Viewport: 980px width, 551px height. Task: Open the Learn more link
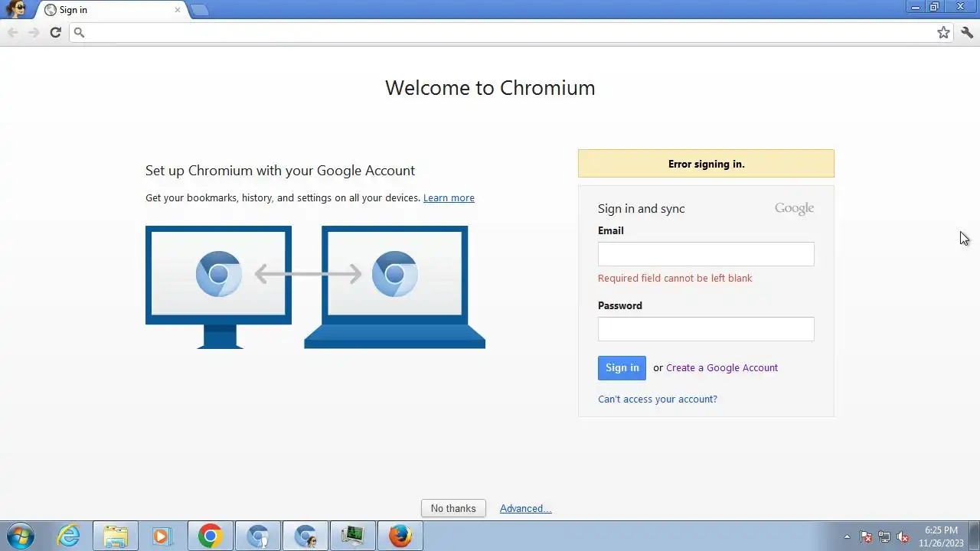(x=449, y=198)
